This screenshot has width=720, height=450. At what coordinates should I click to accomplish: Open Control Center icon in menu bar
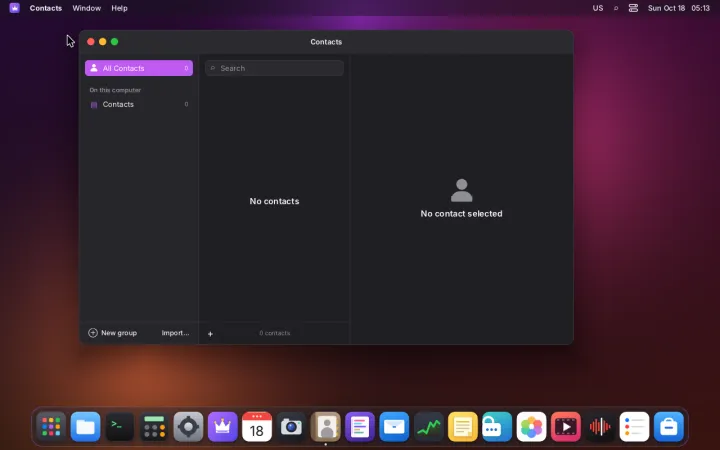click(633, 8)
